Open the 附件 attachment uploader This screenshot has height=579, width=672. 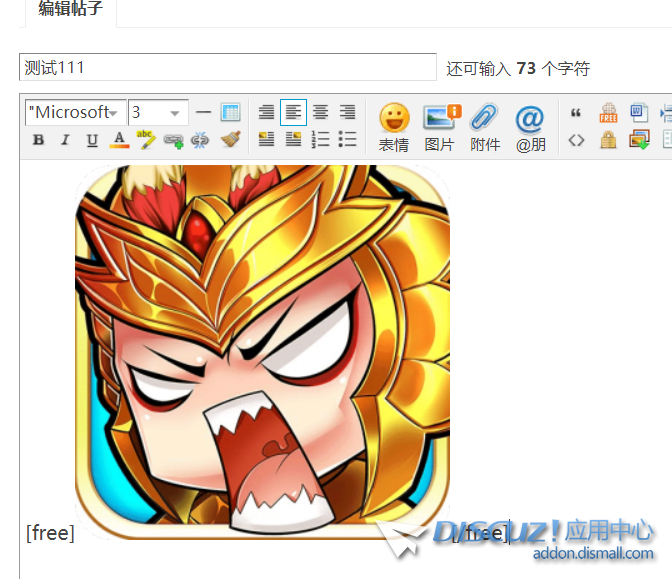click(485, 127)
